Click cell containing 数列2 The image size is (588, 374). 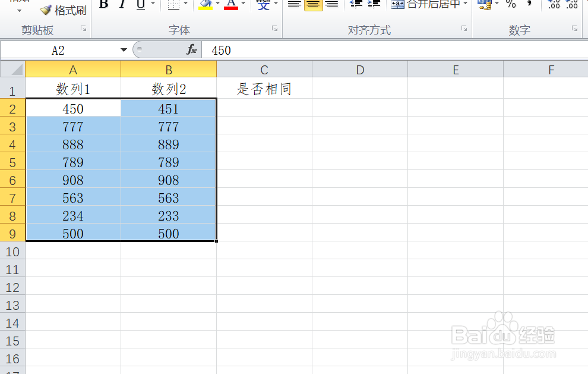click(169, 89)
